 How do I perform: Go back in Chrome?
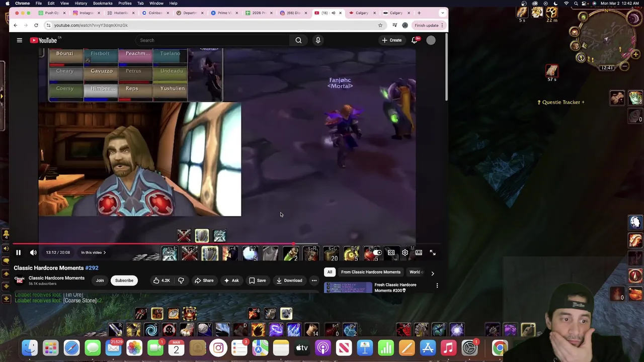pos(15,25)
